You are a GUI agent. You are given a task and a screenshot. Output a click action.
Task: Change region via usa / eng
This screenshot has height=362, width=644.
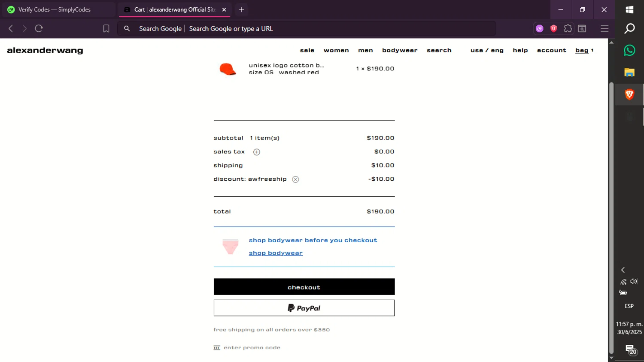(487, 51)
